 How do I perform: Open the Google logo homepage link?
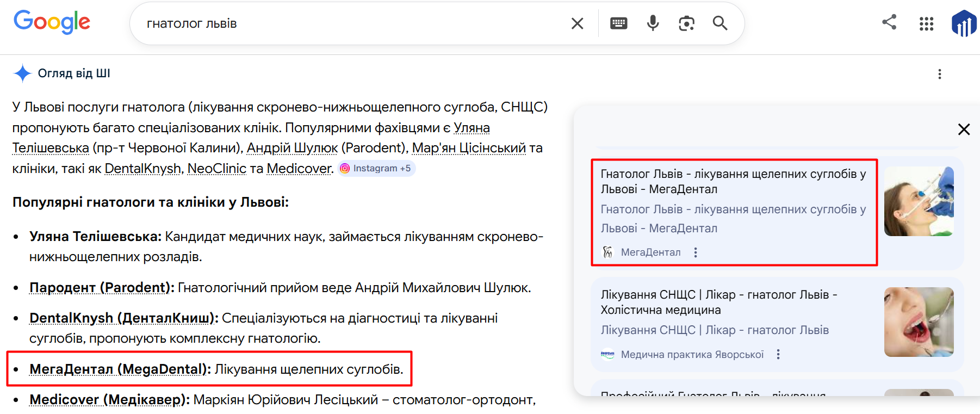click(52, 22)
